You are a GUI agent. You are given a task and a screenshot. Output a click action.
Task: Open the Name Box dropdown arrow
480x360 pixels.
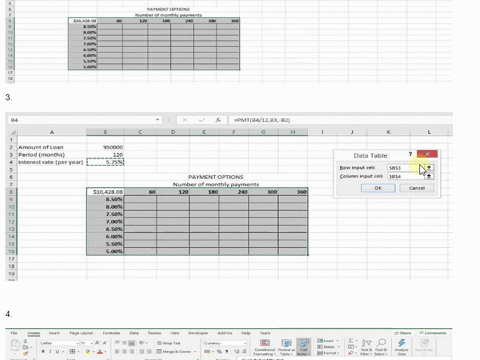tap(157, 120)
